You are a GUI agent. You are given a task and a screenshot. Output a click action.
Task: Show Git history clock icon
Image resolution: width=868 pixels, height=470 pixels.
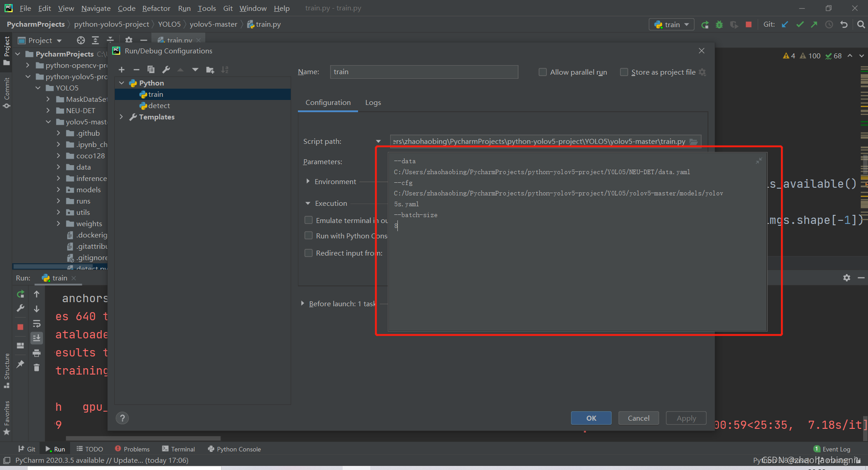click(x=829, y=24)
